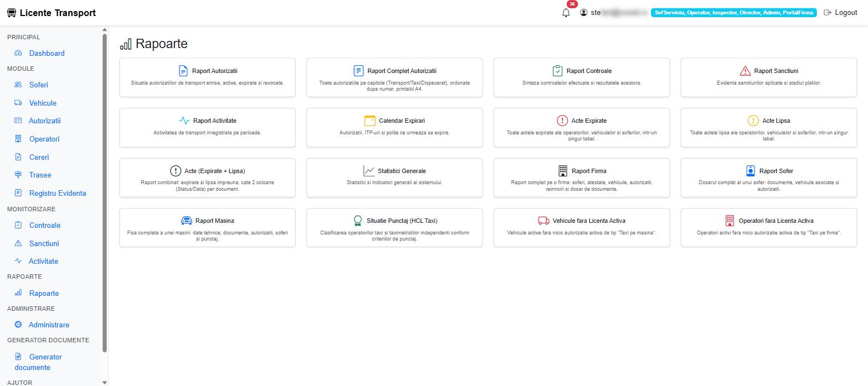Click the Raport Complet Autorizatii list icon

pyautogui.click(x=358, y=71)
